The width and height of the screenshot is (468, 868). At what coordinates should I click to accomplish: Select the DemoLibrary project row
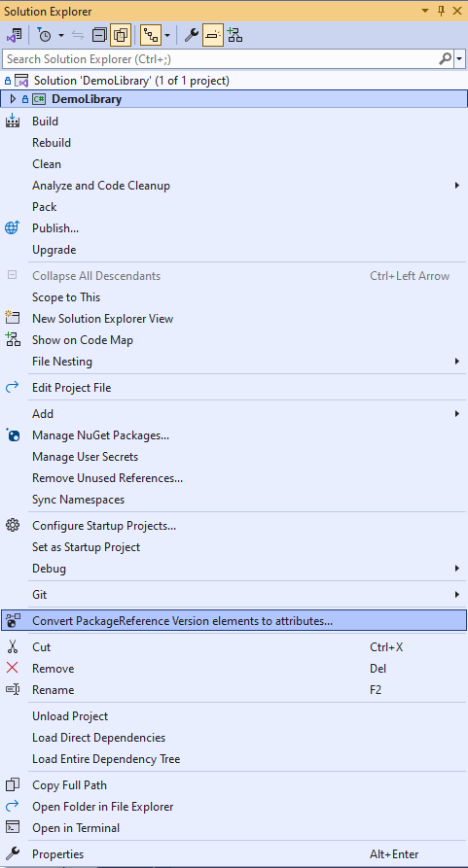pos(234,99)
